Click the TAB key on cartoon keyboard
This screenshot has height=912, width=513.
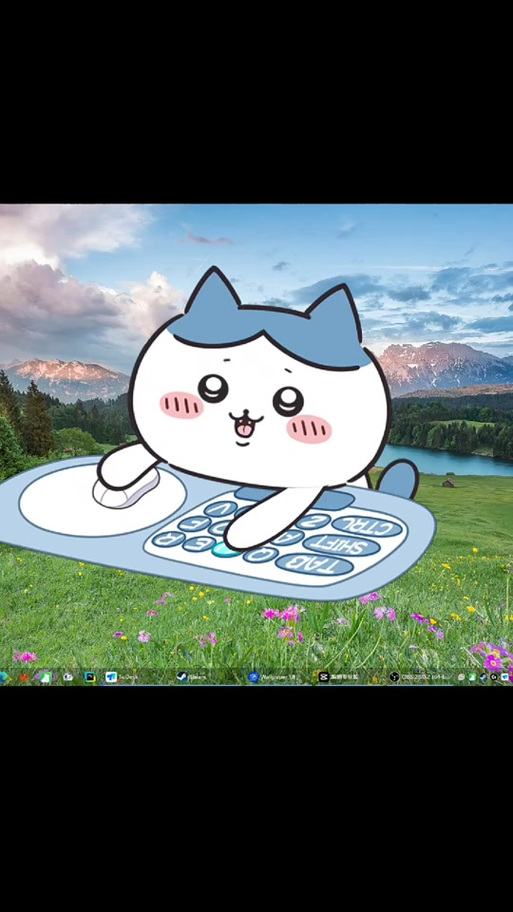(315, 564)
